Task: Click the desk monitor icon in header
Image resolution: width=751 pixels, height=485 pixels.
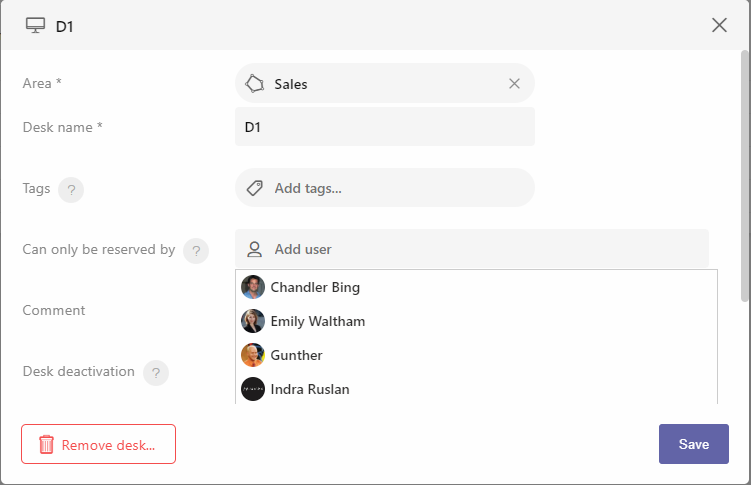Action: click(x=35, y=25)
